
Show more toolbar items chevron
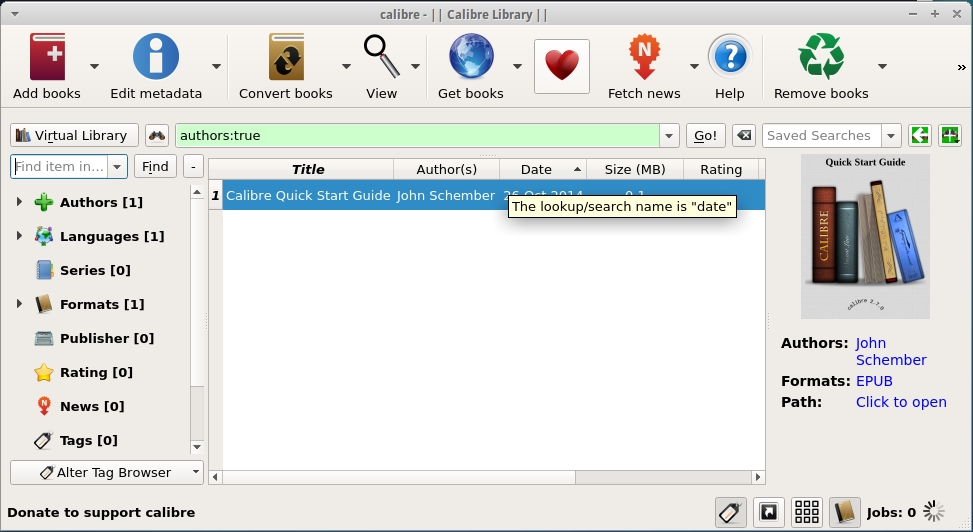tap(961, 67)
